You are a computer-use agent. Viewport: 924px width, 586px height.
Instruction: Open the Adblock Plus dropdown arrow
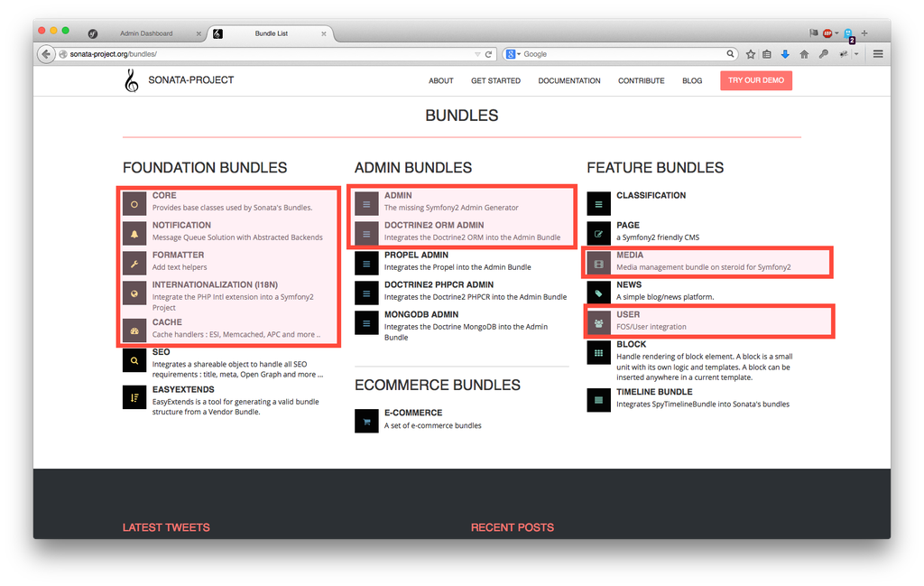coord(836,33)
